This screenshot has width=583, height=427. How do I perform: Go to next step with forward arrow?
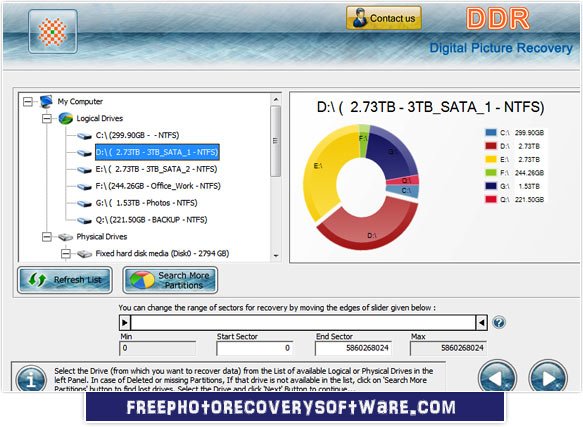coord(548,378)
